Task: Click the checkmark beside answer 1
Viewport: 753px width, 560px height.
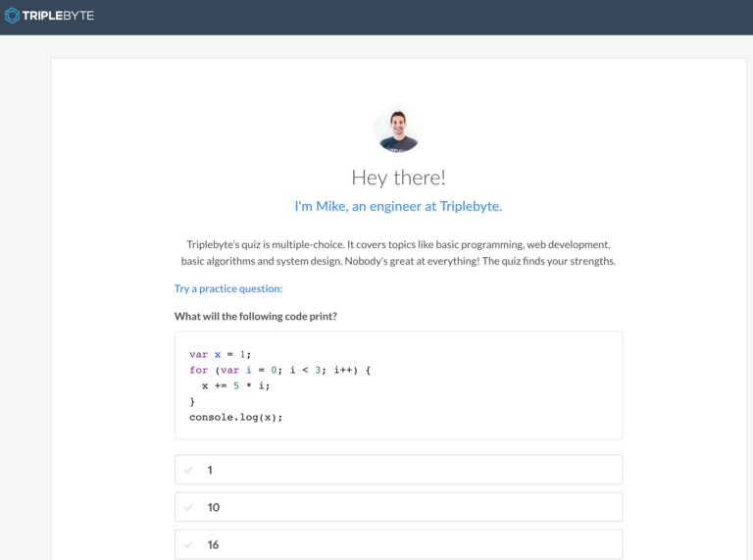Action: click(x=188, y=470)
